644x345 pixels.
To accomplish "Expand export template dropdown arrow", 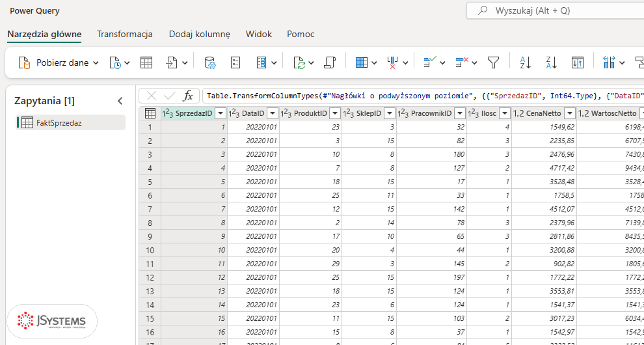I will click(185, 63).
